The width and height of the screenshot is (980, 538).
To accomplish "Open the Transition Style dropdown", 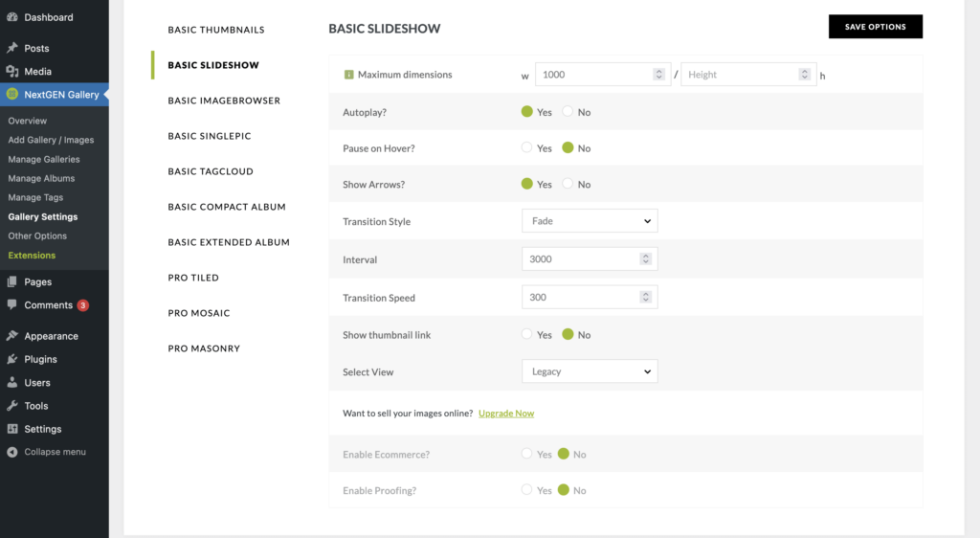I will (590, 221).
